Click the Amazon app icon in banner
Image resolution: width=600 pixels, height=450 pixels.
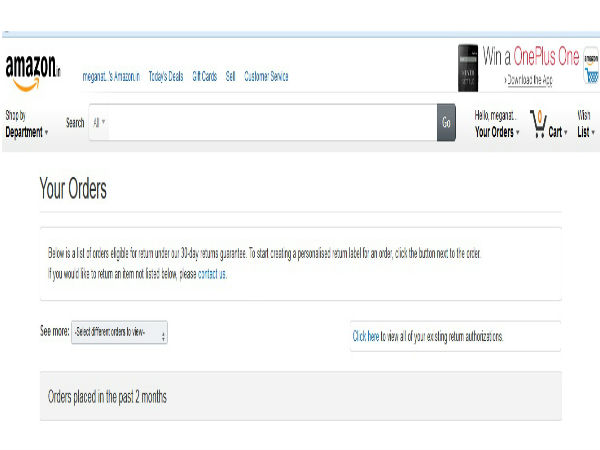(x=590, y=65)
